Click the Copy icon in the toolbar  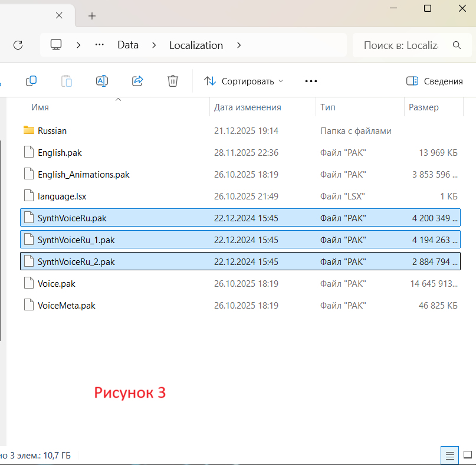coord(31,81)
